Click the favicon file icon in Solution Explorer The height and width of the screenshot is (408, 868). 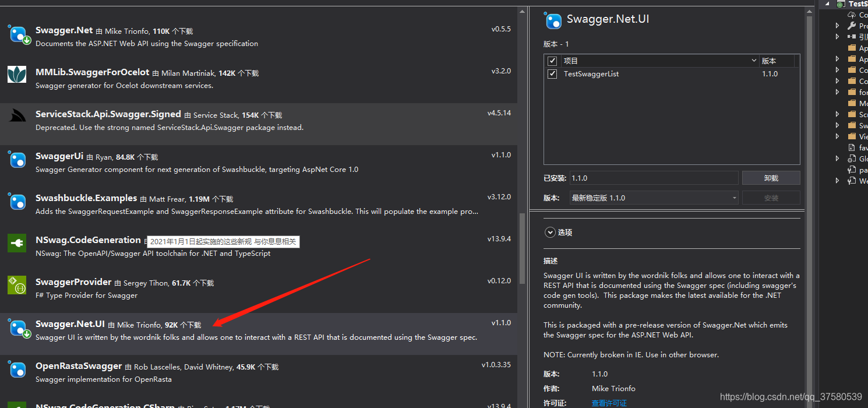(x=852, y=147)
